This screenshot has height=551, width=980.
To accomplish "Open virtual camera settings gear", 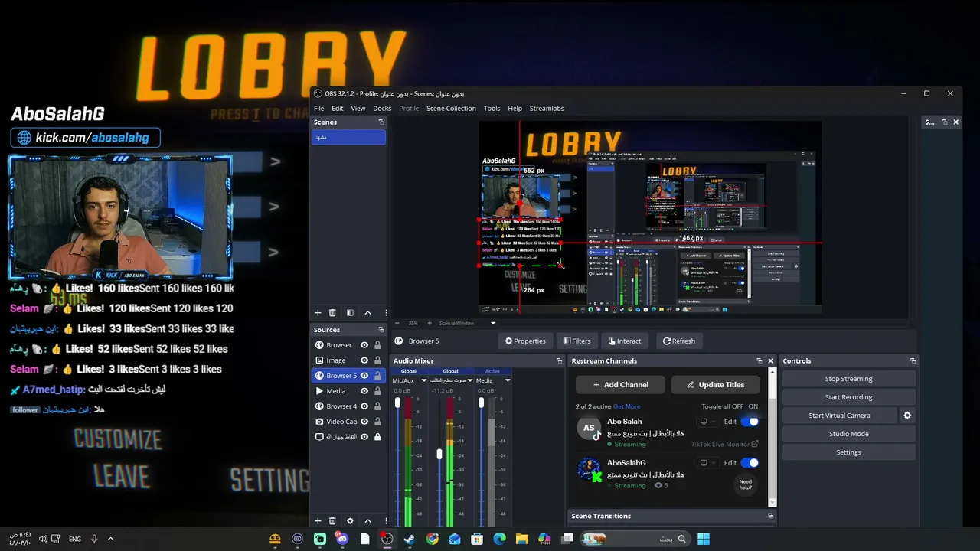I will pos(907,416).
